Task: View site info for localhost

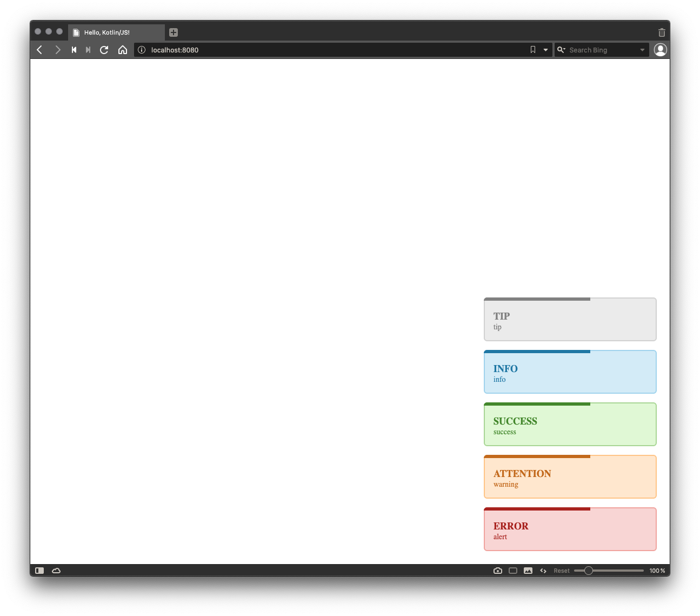Action: (x=142, y=50)
